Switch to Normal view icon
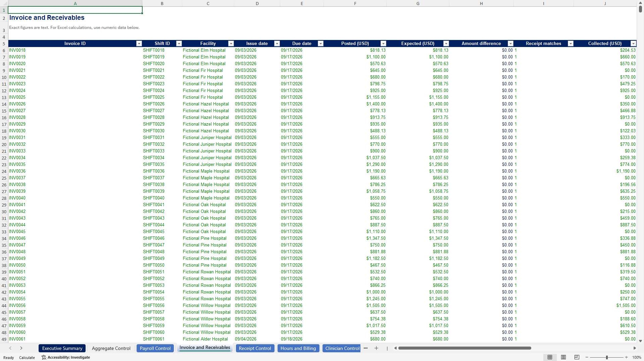Screen dimensions: 644x361 550,357
